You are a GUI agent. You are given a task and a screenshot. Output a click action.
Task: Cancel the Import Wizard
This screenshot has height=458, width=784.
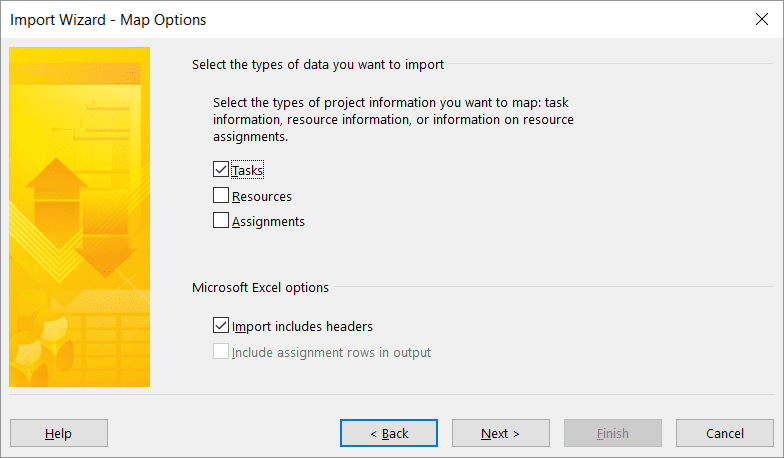click(724, 433)
